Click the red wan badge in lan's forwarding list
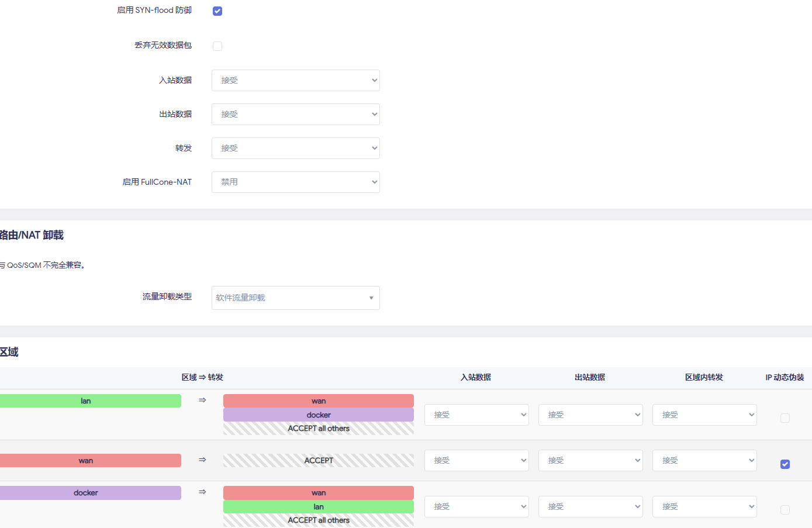The image size is (812, 528). (x=319, y=401)
